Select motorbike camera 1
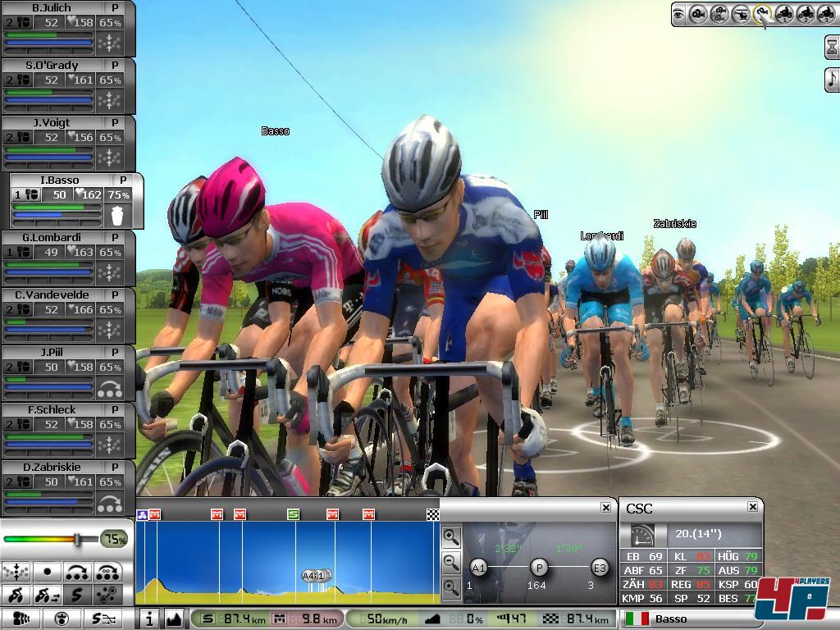The height and width of the screenshot is (630, 840). tap(783, 14)
